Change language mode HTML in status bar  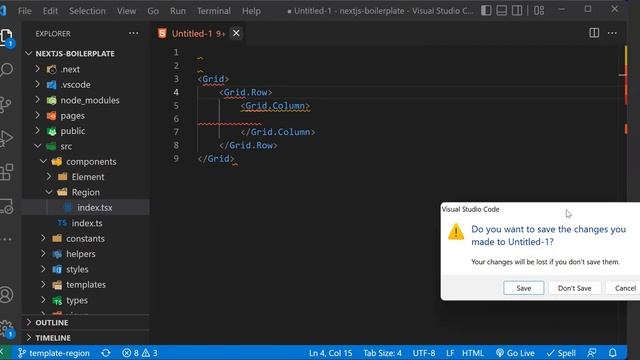click(x=472, y=353)
